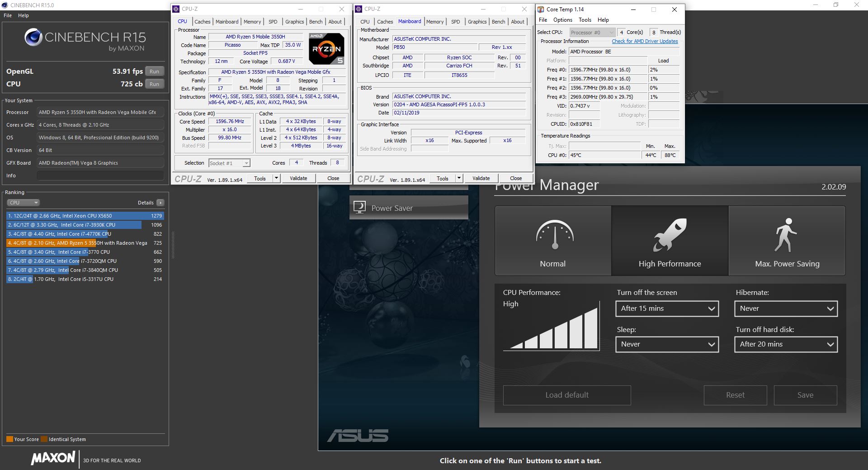Open the CPU ranking type dropdown
Image resolution: width=868 pixels, height=470 pixels.
pyautogui.click(x=24, y=203)
